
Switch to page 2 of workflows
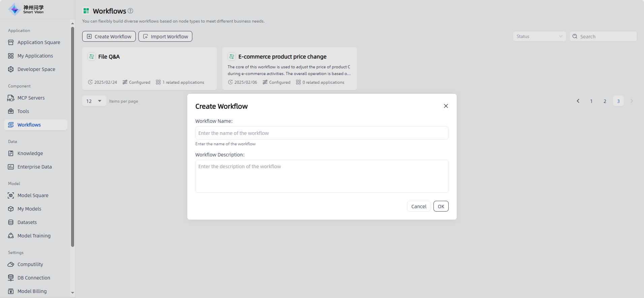(605, 101)
